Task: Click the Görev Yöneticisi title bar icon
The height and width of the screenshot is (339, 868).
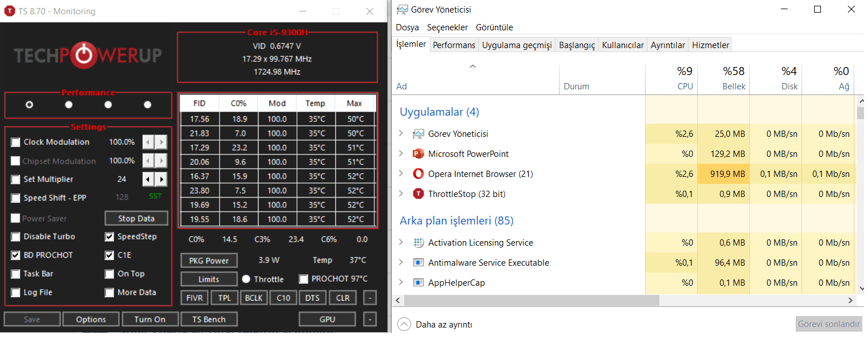Action: pos(402,10)
